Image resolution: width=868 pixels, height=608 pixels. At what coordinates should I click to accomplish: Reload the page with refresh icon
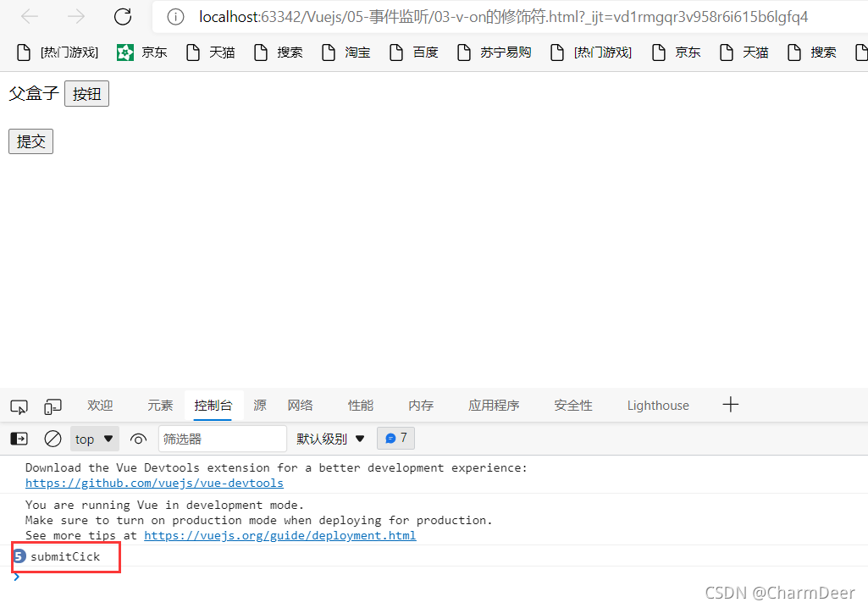pos(122,17)
